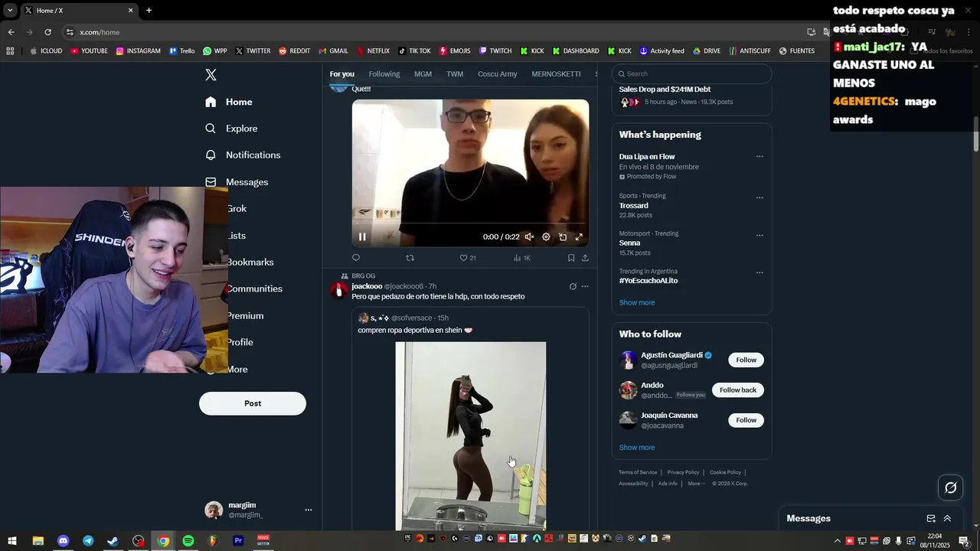Open the Terms of Service link

[638, 472]
